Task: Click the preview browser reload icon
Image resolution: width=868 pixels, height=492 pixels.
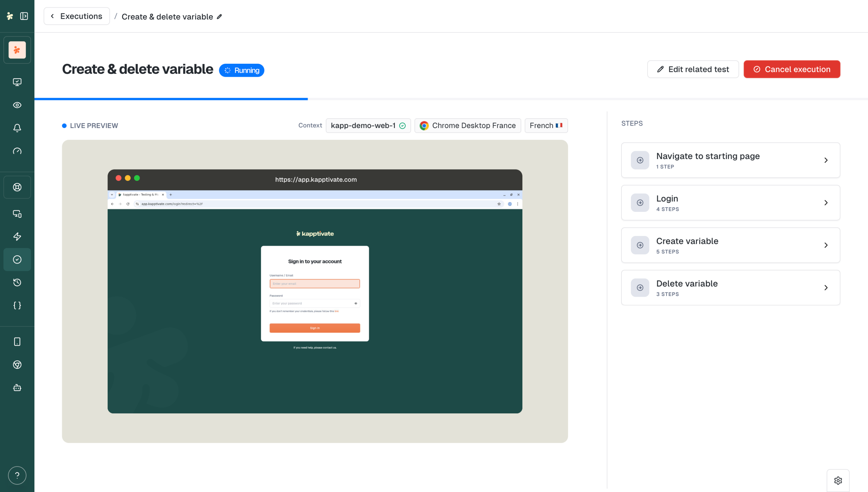Action: 128,204
